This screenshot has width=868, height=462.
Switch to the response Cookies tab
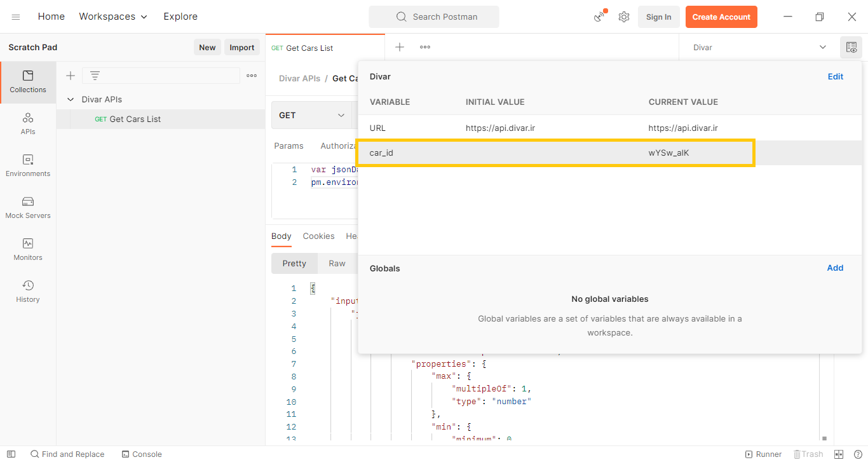tap(318, 236)
